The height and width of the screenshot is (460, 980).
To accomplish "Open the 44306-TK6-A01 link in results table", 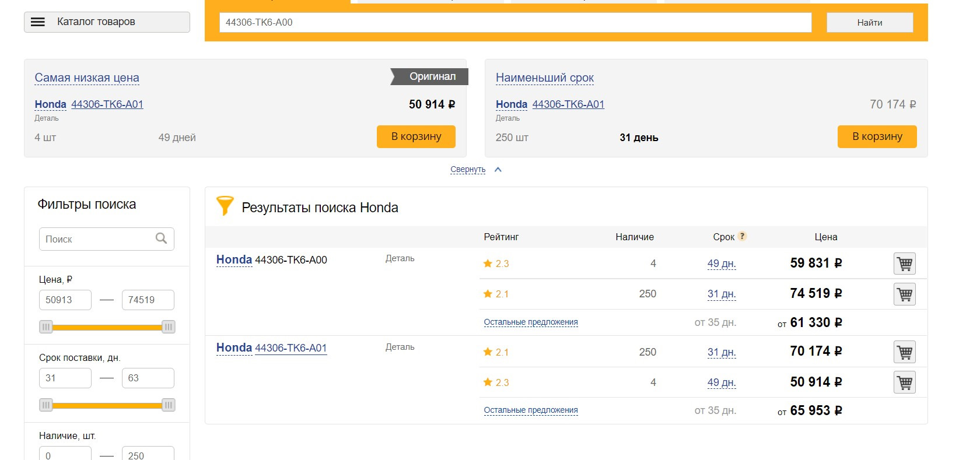I will [291, 348].
